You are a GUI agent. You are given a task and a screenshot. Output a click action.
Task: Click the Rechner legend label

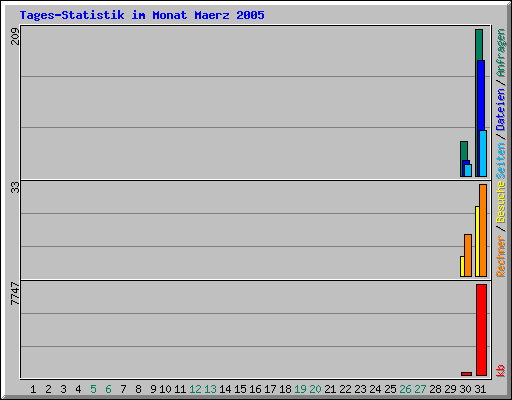(x=500, y=256)
